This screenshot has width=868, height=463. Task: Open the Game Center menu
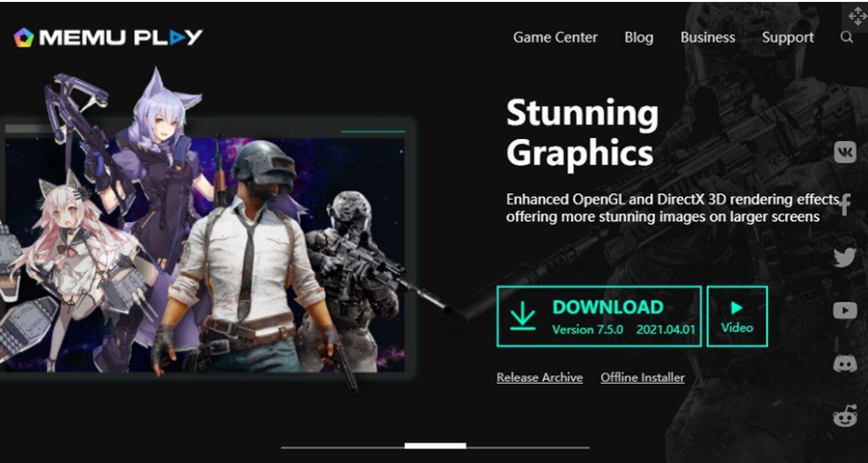pos(555,37)
